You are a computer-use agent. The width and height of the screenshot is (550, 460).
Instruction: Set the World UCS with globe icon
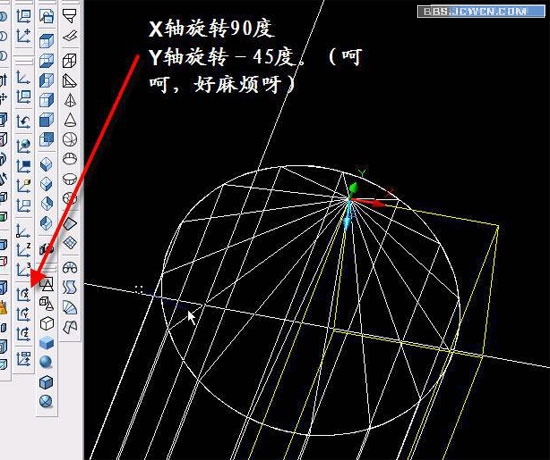coord(24,145)
